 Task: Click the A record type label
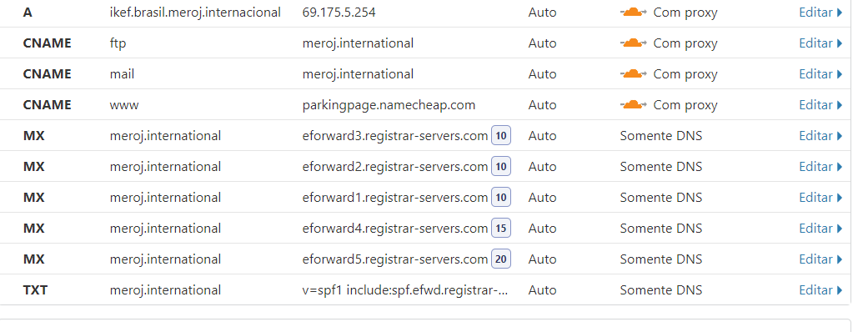point(28,13)
